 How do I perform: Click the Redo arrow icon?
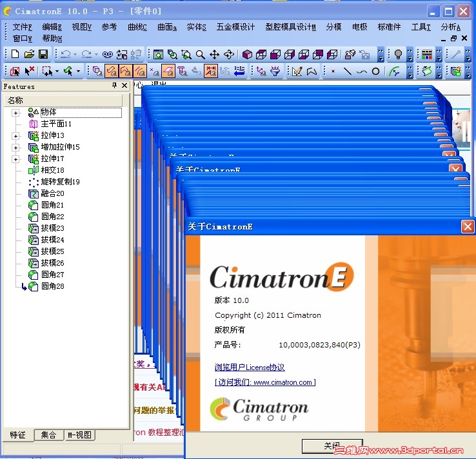pyautogui.click(x=86, y=54)
